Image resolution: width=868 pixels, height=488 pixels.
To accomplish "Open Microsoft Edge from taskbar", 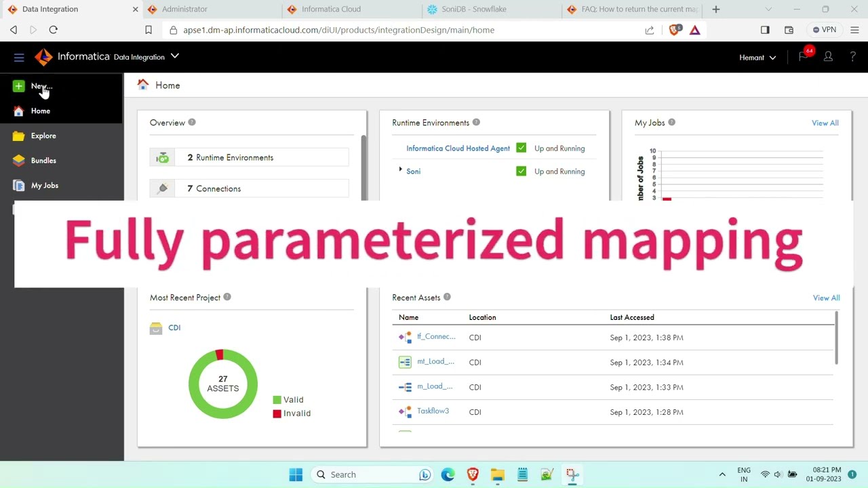I will [x=448, y=474].
